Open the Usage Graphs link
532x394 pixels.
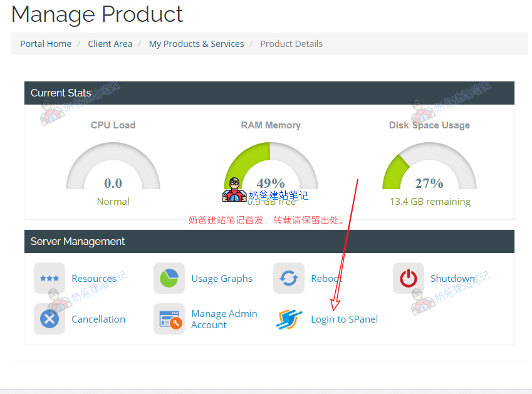[x=222, y=279]
